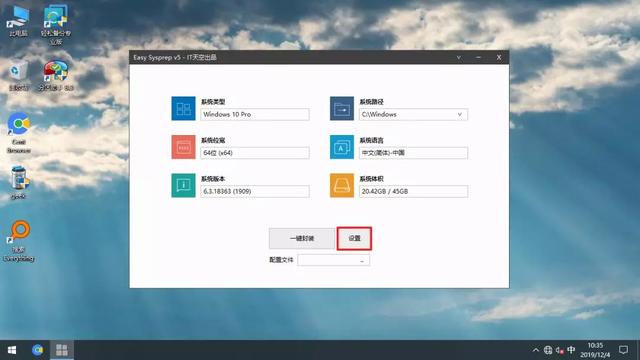Click the green system version icon
The height and width of the screenshot is (360, 640).
pos(183,185)
